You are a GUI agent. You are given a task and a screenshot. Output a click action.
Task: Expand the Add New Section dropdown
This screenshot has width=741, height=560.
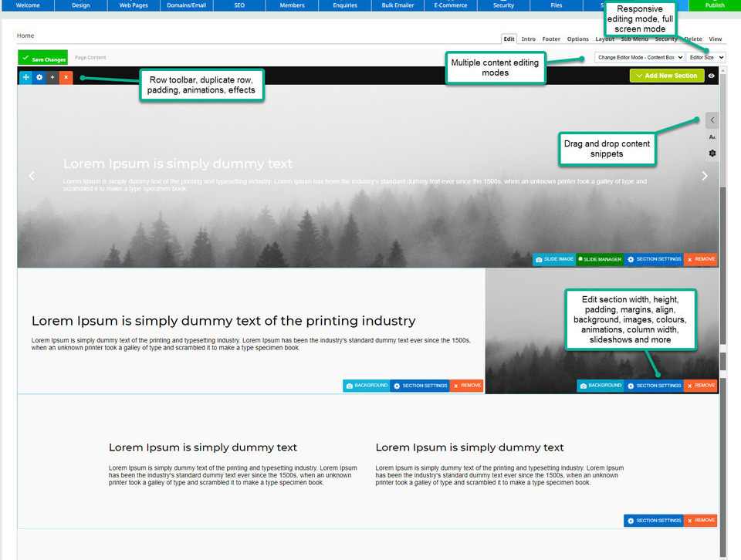coord(667,76)
